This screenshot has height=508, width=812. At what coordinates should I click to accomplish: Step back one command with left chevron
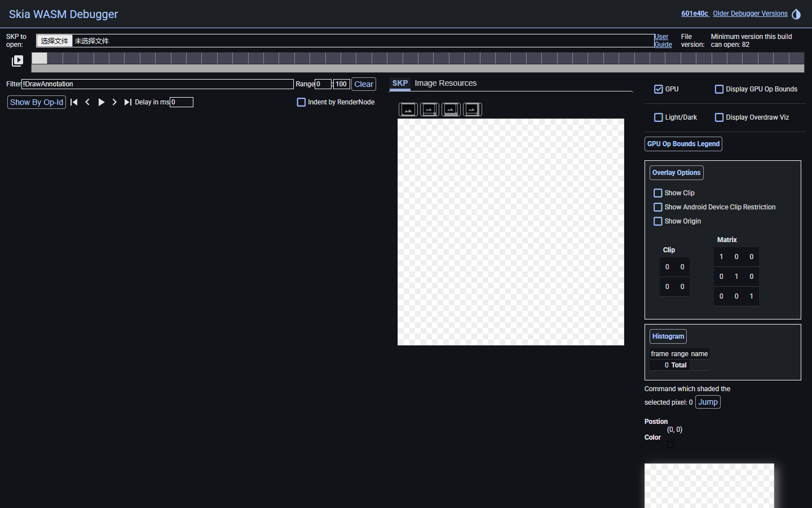pyautogui.click(x=87, y=102)
